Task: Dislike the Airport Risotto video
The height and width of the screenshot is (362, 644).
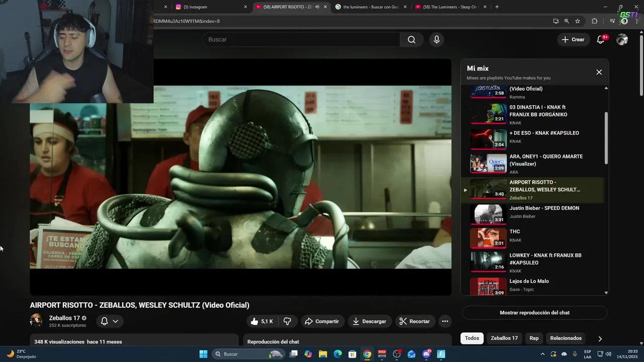Action: tap(287, 321)
